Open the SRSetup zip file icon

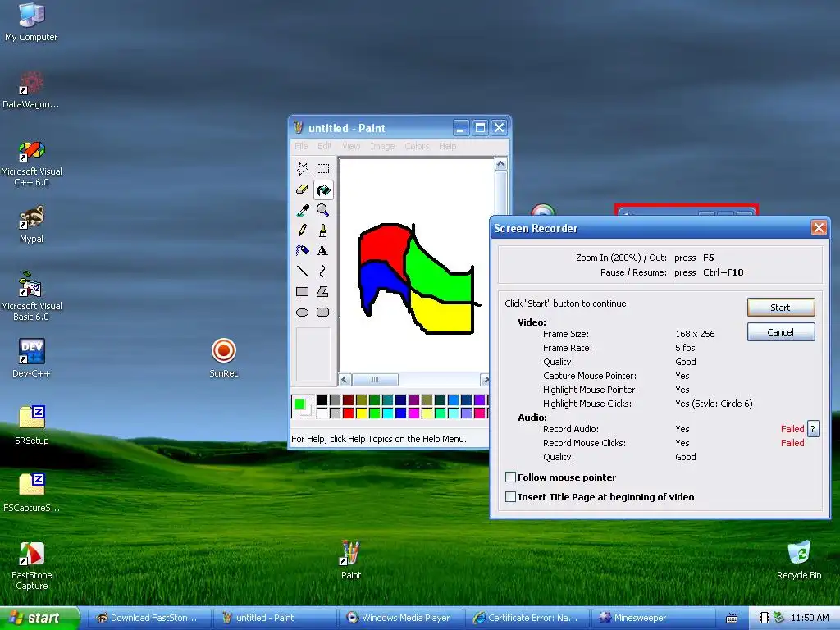[32, 426]
